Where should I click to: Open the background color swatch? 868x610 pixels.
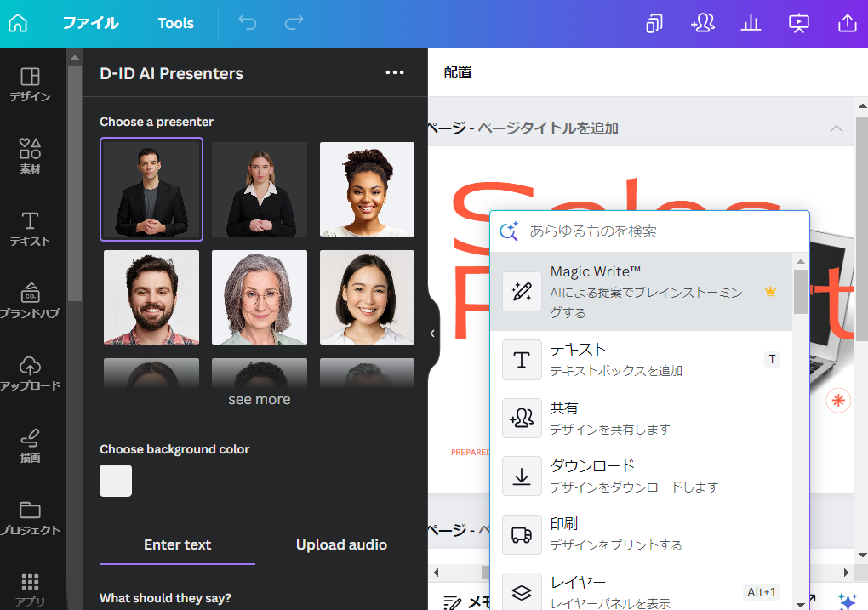point(116,481)
